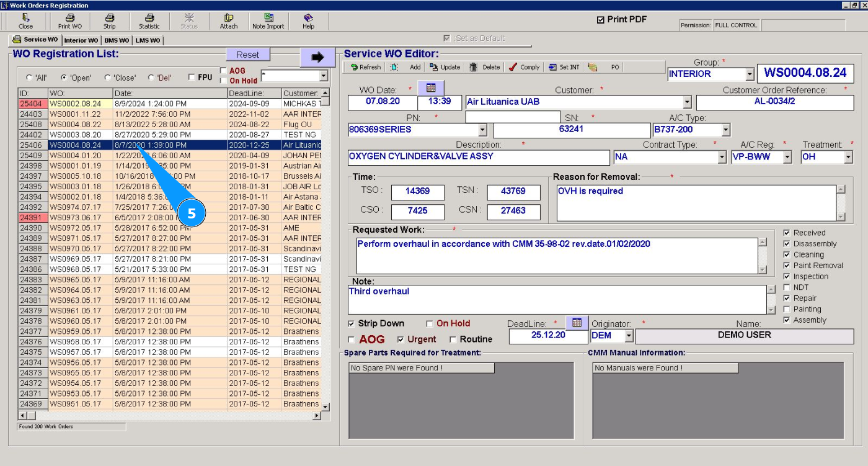The width and height of the screenshot is (868, 466).
Task: Select the 'All' radio button filter
Action: click(29, 78)
